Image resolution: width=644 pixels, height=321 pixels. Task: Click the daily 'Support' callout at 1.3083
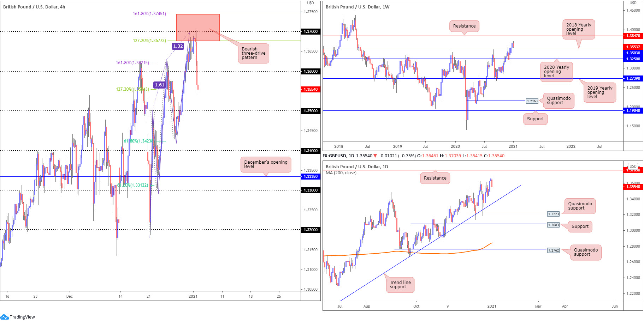pos(580,226)
